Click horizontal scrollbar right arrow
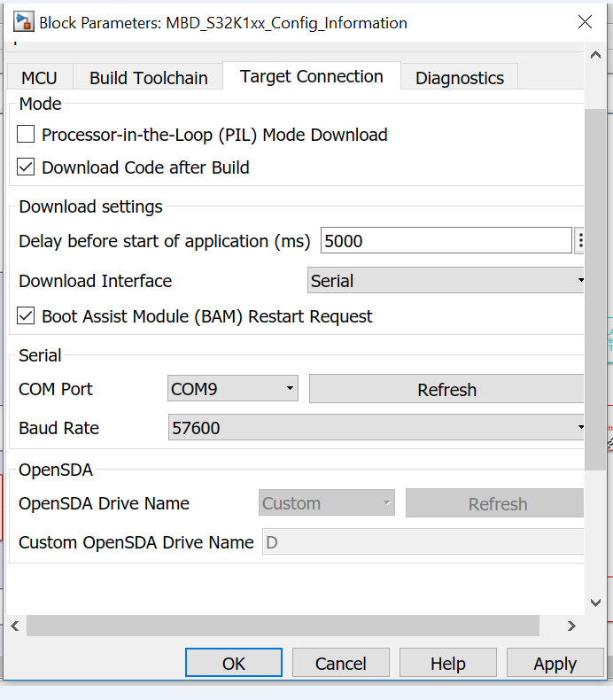The width and height of the screenshot is (613, 700). (x=572, y=626)
